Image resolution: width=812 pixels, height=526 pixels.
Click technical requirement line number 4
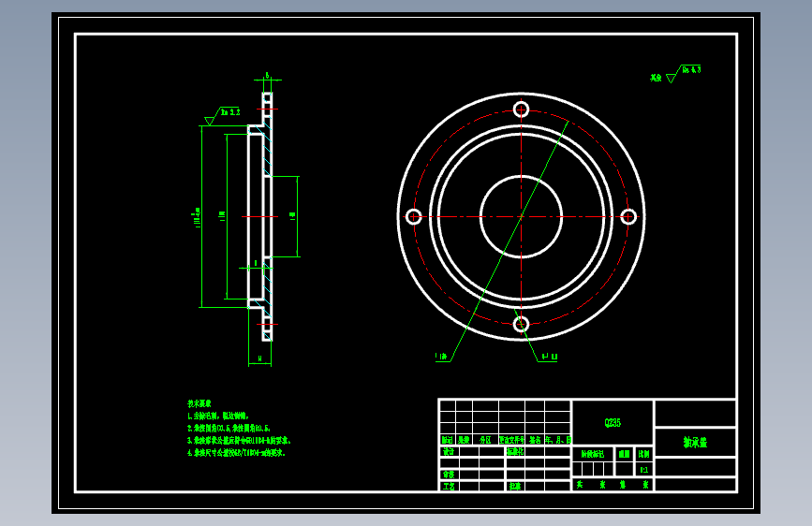click(x=236, y=453)
